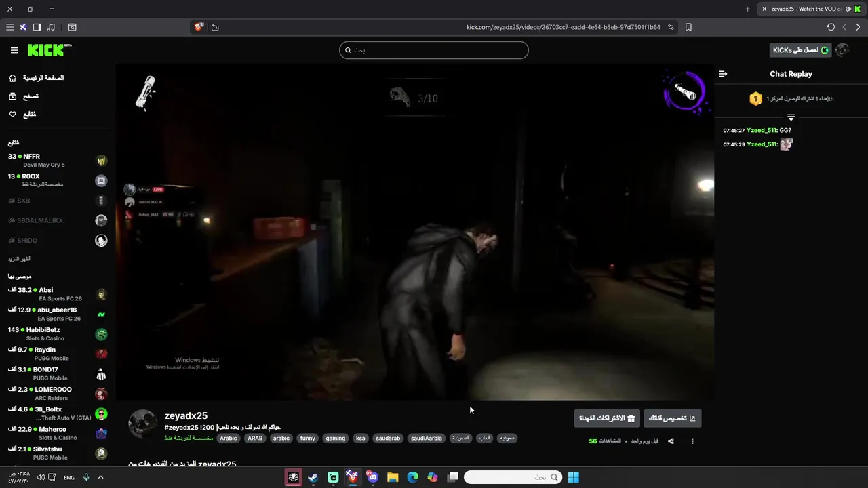Open recommended channel Silvatshu

(58, 453)
